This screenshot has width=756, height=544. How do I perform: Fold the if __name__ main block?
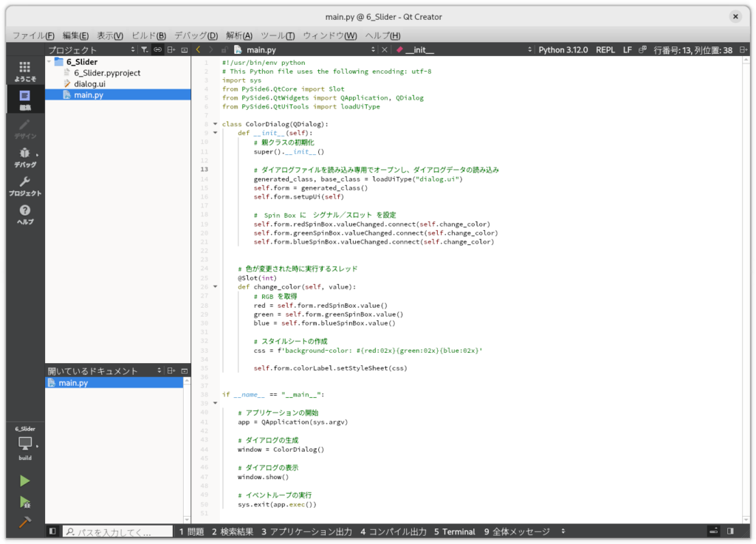[215, 403]
